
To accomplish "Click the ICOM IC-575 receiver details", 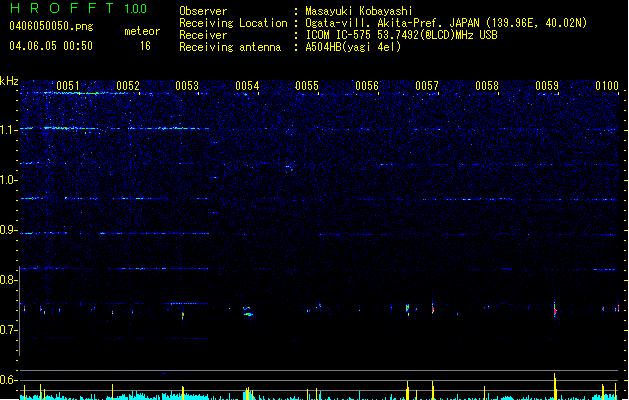I will pos(402,35).
